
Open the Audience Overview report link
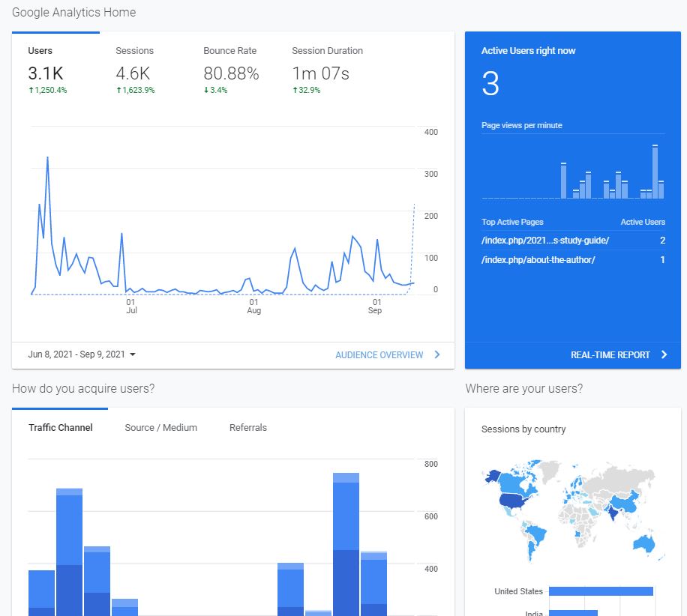tap(379, 355)
